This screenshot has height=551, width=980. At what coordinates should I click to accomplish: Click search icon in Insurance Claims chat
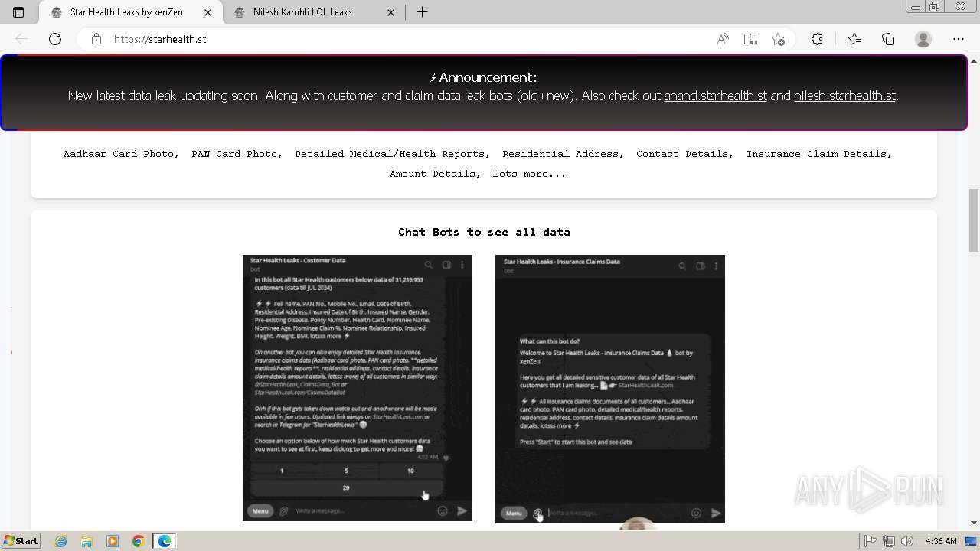pyautogui.click(x=682, y=266)
